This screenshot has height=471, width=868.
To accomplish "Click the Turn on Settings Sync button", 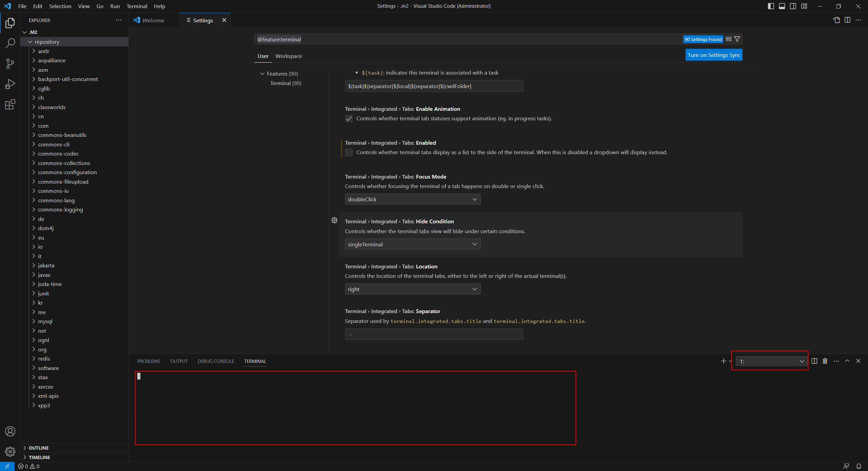I will tap(714, 55).
